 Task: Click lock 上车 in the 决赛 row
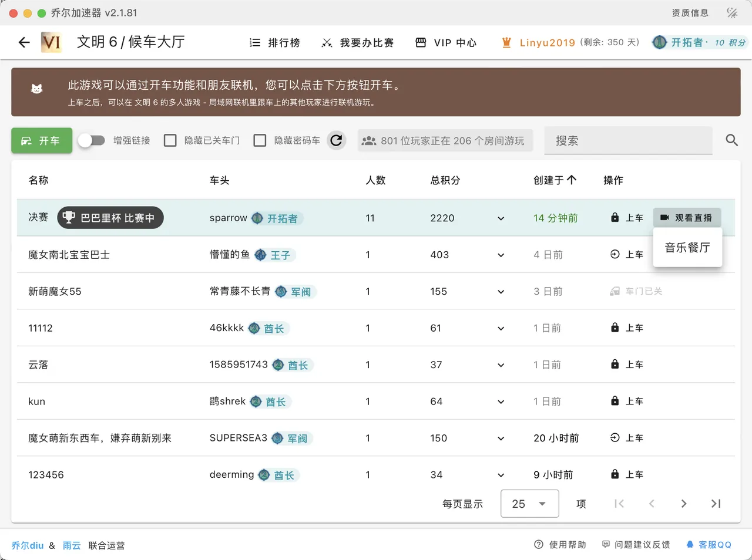[627, 218]
